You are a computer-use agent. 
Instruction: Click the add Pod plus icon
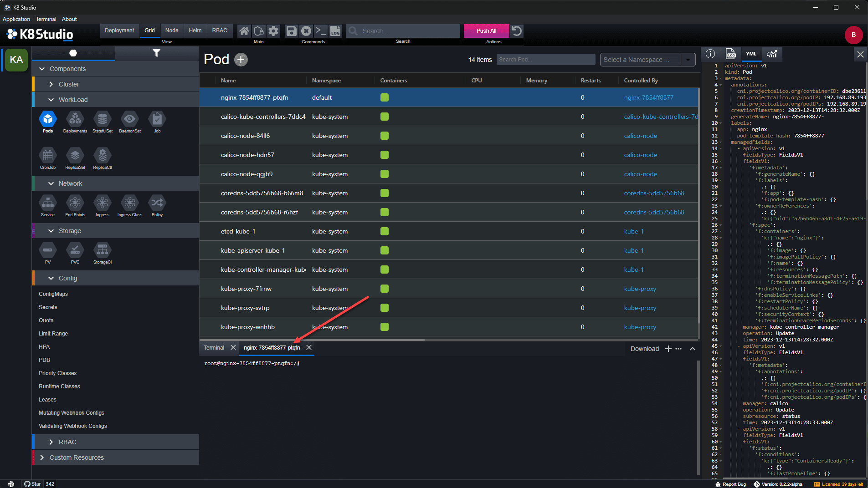[x=241, y=60]
